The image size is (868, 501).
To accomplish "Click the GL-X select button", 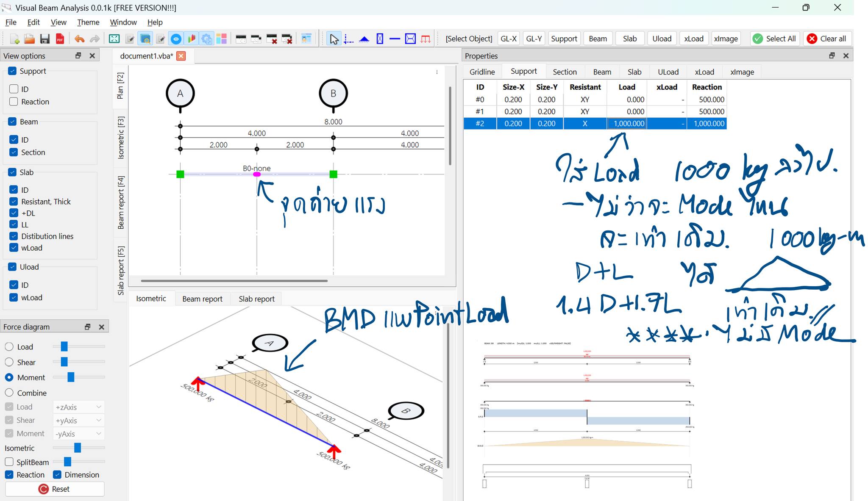I will (x=509, y=39).
